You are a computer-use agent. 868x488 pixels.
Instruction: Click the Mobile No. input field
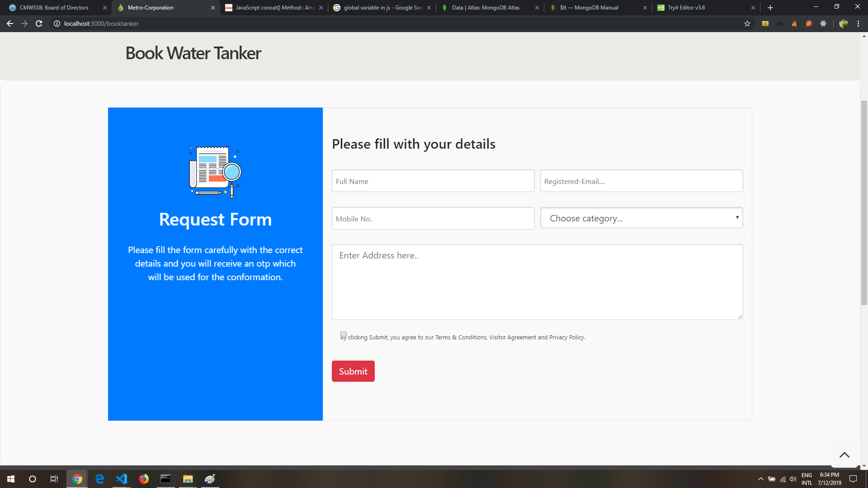coord(433,218)
